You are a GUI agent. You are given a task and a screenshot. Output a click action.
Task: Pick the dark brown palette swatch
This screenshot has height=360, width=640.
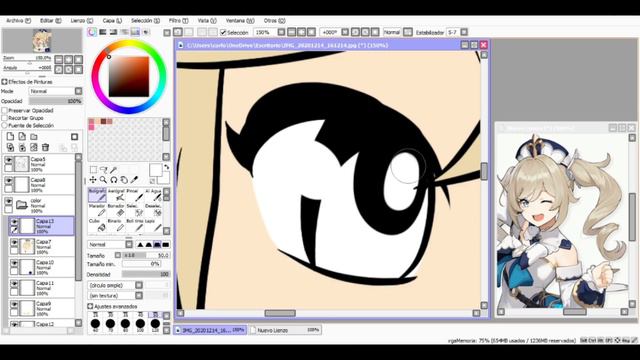[x=104, y=121]
